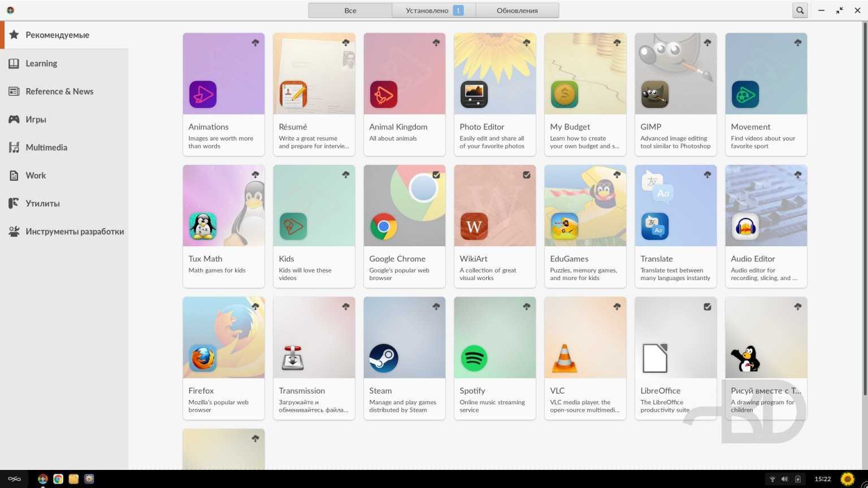Click installed checkmark on Google Chrome card

coord(436,175)
